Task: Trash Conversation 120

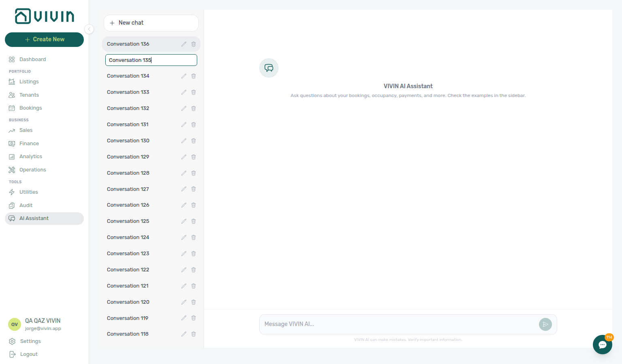Action: [194, 302]
